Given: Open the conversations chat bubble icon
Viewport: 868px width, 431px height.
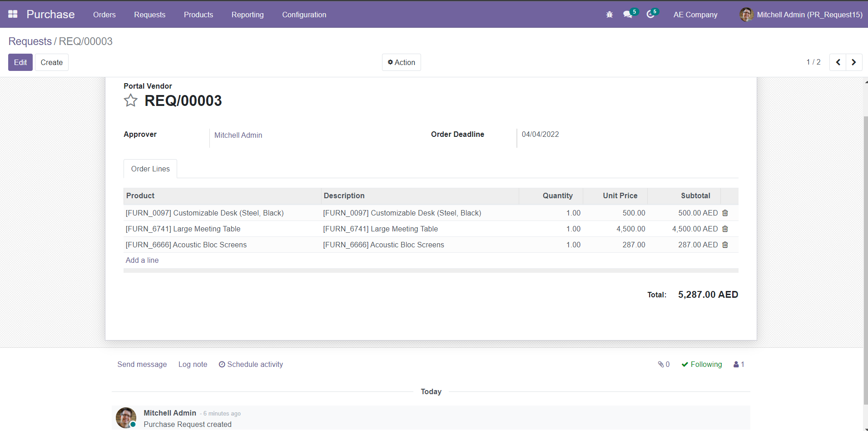Looking at the screenshot, I should click(x=628, y=15).
